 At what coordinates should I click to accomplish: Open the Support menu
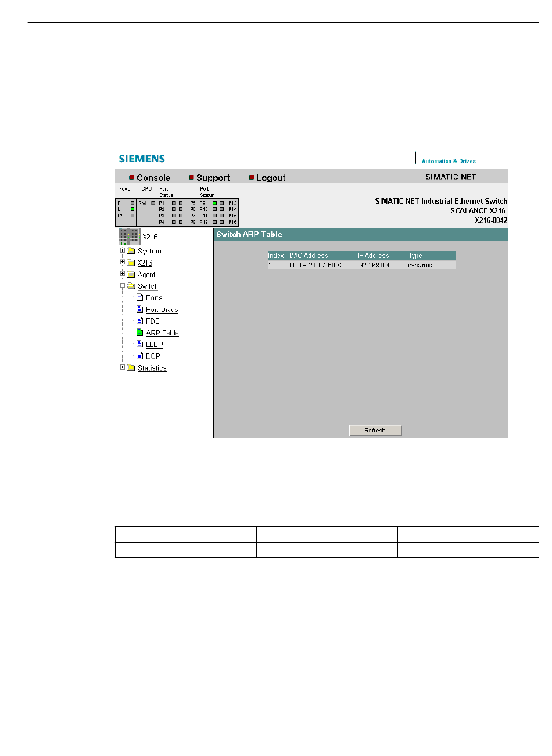click(213, 178)
